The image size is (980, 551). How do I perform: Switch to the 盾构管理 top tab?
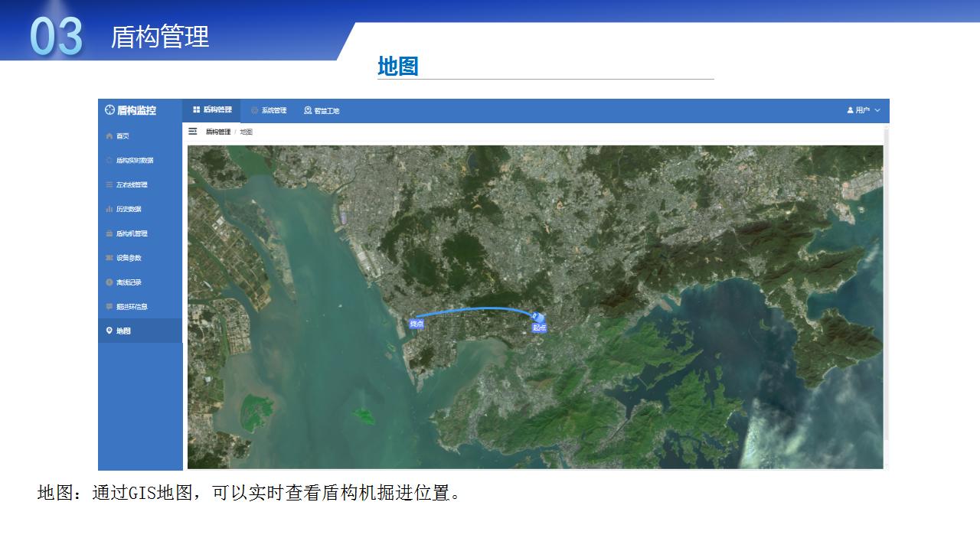[212, 110]
